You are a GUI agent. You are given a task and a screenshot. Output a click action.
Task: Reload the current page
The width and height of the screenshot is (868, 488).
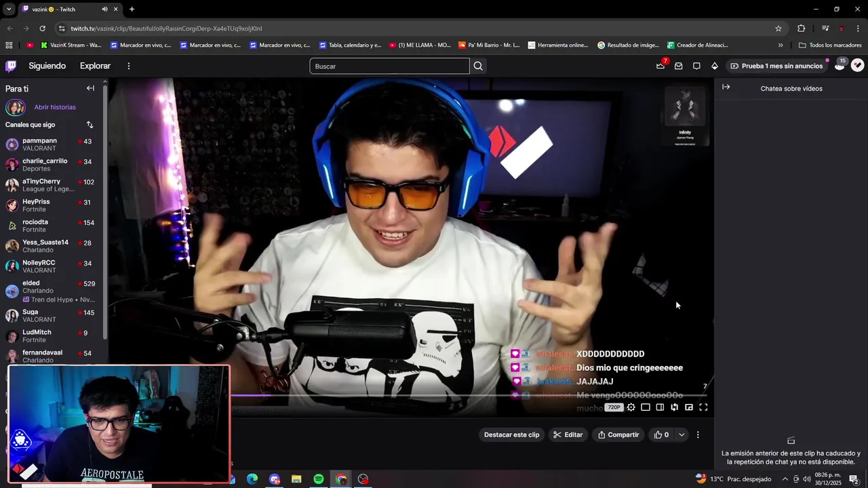point(42,28)
